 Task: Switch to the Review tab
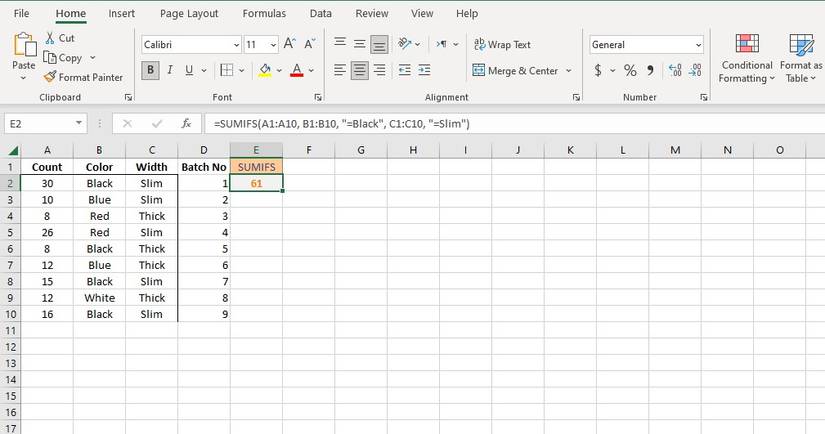click(371, 13)
